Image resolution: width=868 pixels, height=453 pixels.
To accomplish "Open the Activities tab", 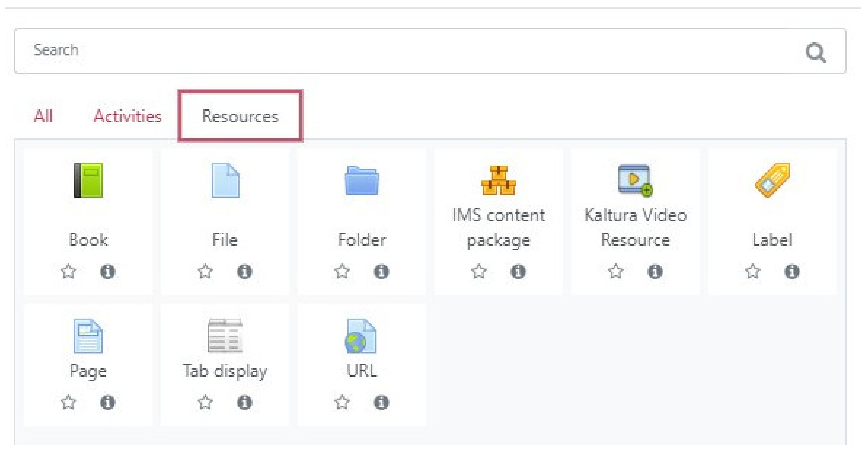I will click(x=127, y=116).
